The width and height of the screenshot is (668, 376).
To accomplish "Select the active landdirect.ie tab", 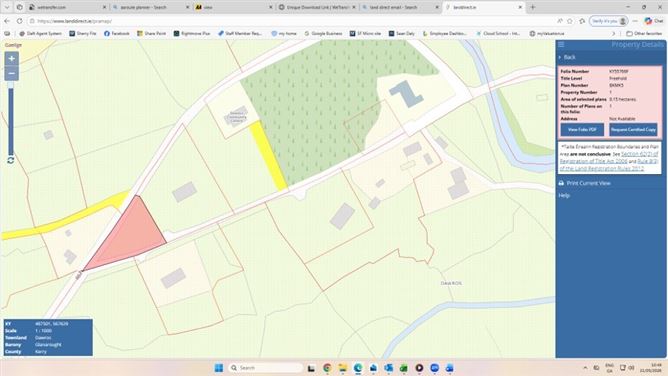I will click(x=483, y=7).
